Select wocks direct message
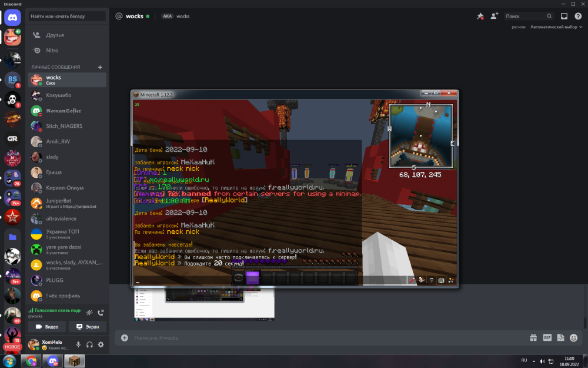Viewport: 588px width, 368px height. click(67, 79)
